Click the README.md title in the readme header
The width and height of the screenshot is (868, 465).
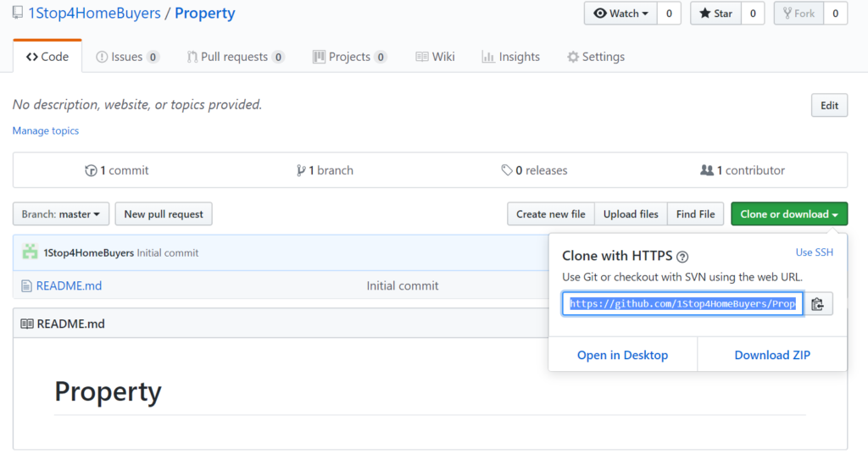(x=71, y=324)
